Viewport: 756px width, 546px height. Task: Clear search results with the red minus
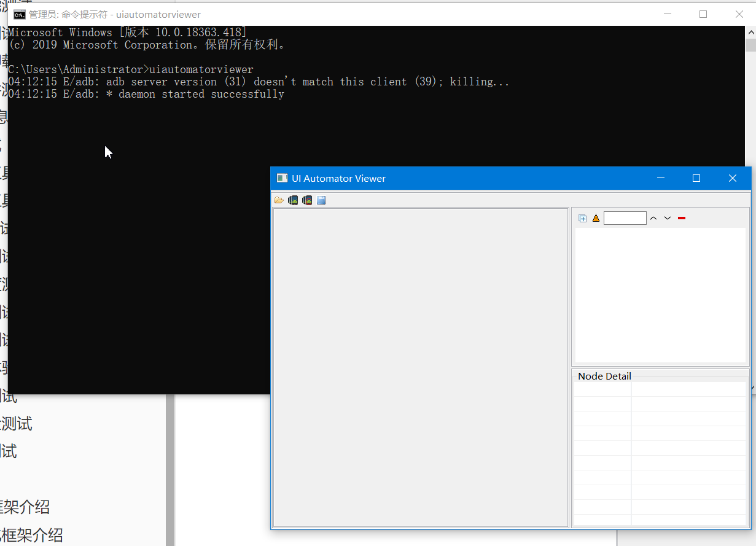(x=682, y=218)
